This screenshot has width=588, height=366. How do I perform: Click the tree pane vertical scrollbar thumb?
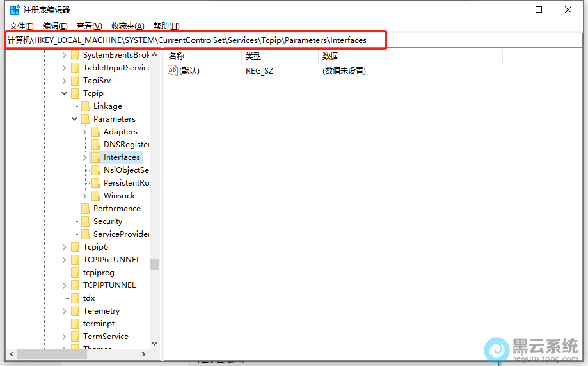[154, 264]
